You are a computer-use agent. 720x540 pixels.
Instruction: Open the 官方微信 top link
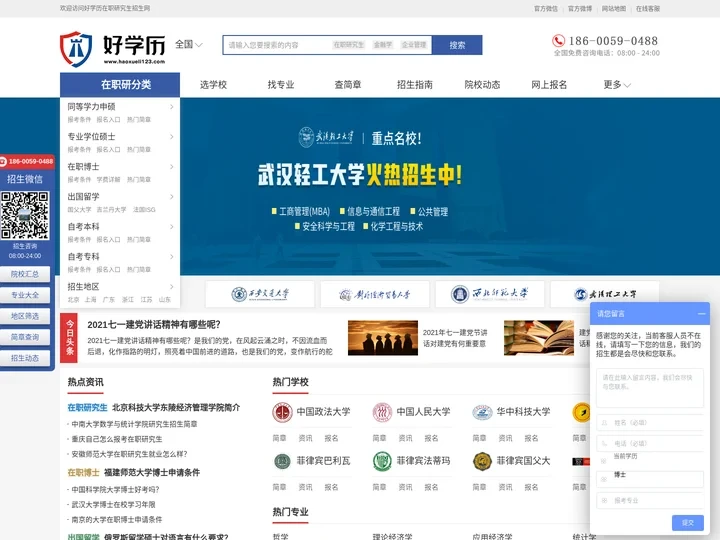[546, 8]
